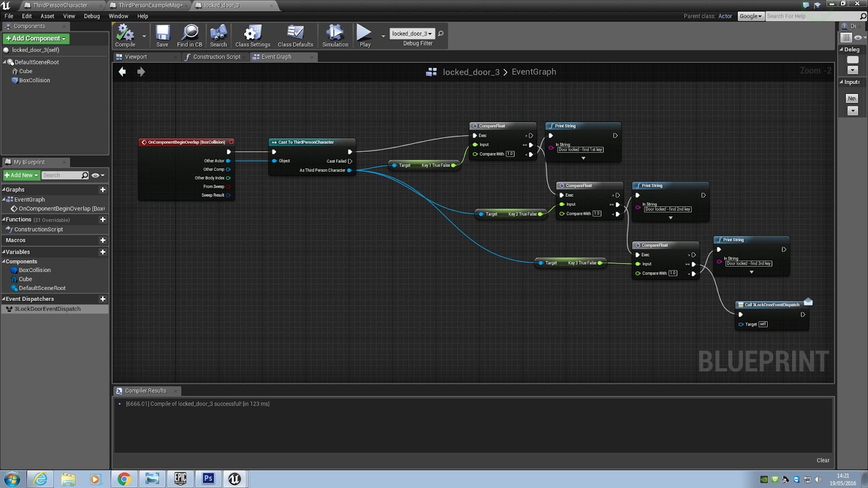Viewport: 868px width, 488px height.
Task: Collapse the DefaultSceneRoot component tree
Action: click(x=4, y=62)
